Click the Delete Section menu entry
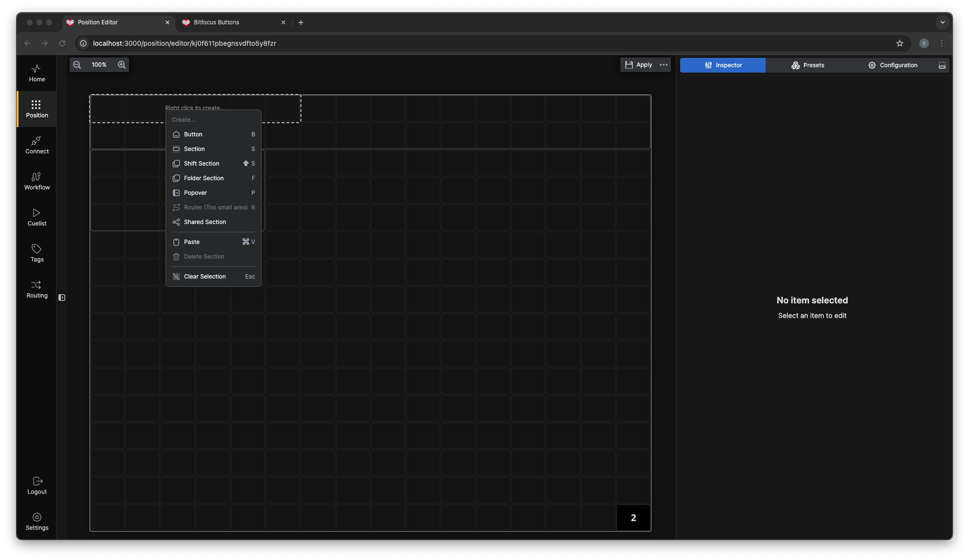969x560 pixels. [213, 257]
